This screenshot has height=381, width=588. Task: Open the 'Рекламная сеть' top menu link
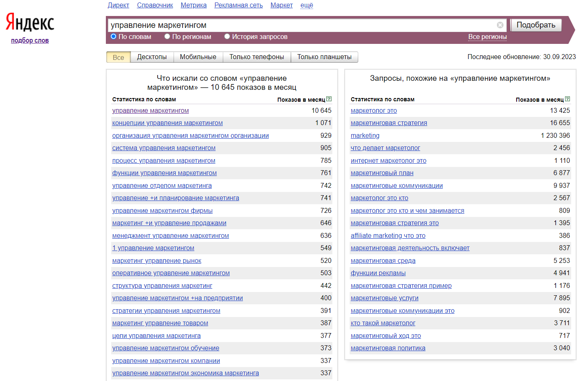click(x=238, y=5)
